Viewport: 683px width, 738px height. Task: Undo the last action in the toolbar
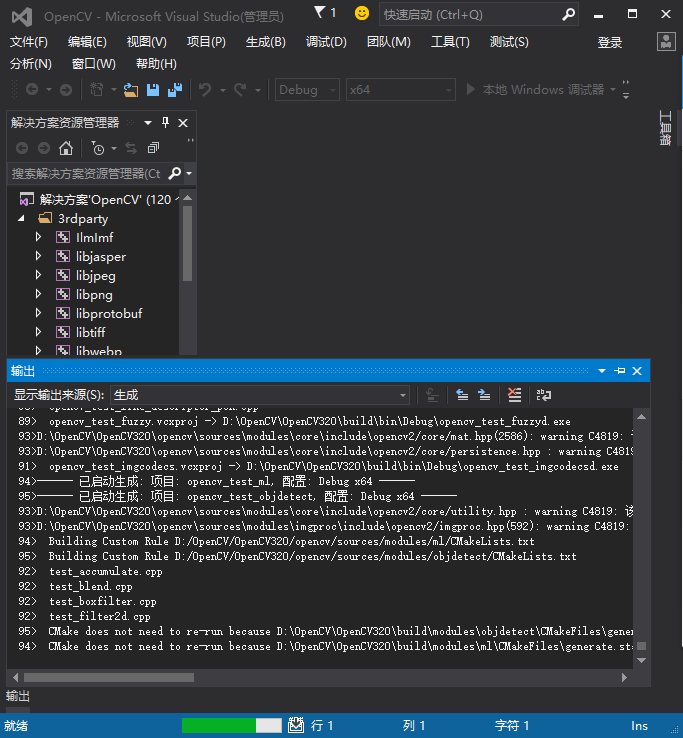[x=205, y=89]
